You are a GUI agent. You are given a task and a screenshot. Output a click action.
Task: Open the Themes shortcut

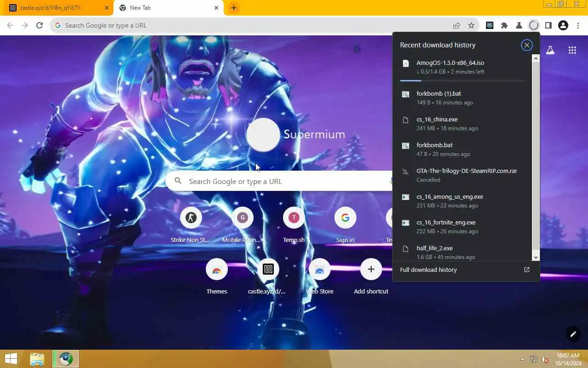pos(217,276)
